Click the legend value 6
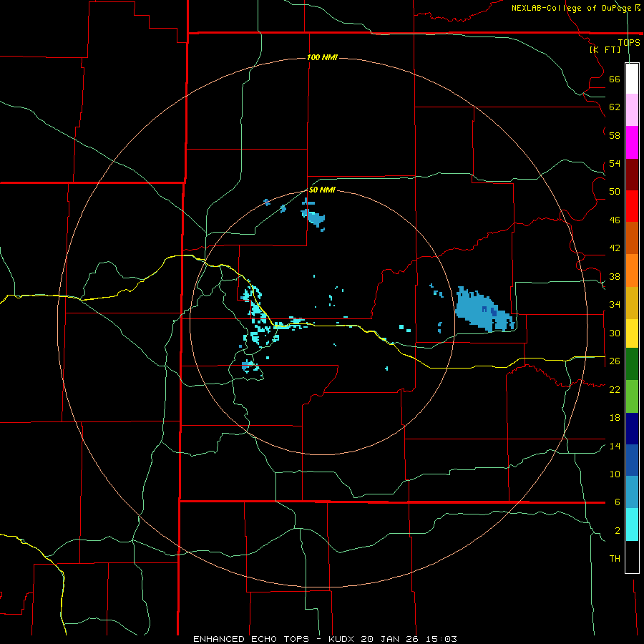The width and height of the screenshot is (644, 644). tap(617, 502)
